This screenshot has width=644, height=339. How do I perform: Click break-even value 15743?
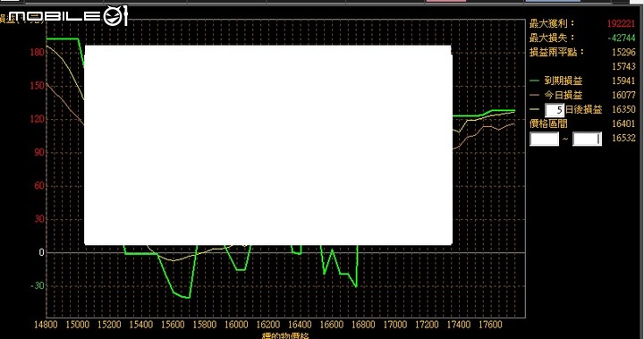click(623, 66)
